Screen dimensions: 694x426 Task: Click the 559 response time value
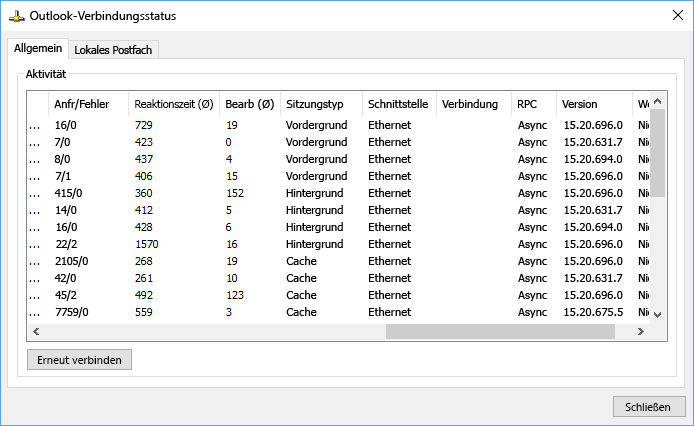143,312
